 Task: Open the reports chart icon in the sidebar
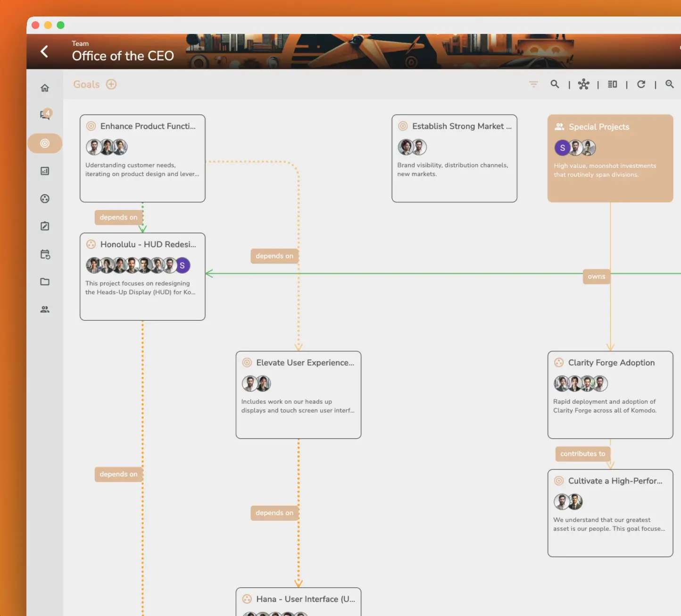45,171
